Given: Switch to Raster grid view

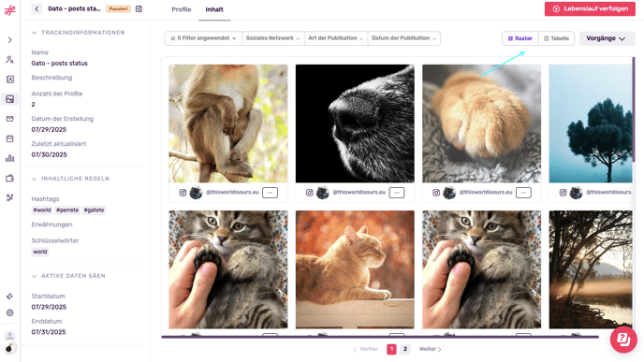Looking at the screenshot, I should (x=520, y=38).
